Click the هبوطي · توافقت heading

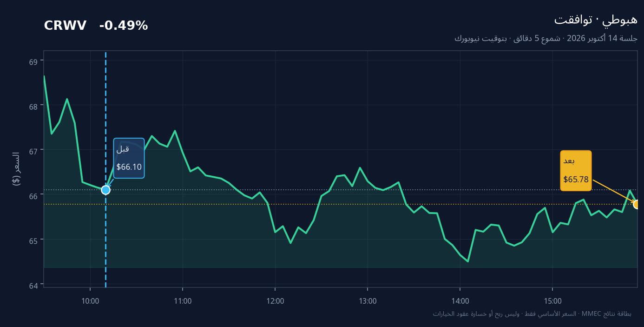click(596, 20)
